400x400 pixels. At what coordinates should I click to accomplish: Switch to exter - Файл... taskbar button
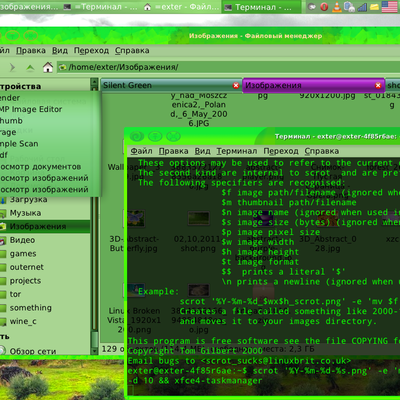pyautogui.click(x=182, y=7)
